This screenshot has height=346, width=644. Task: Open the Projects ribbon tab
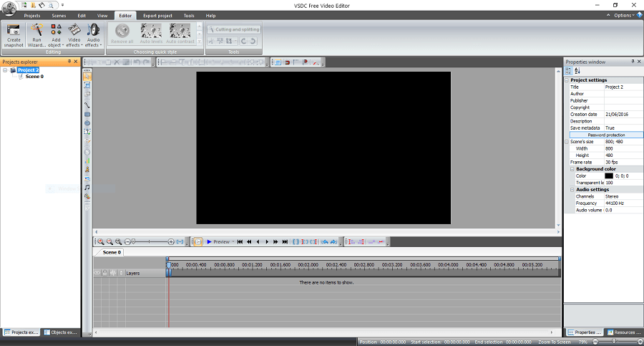(x=32, y=16)
